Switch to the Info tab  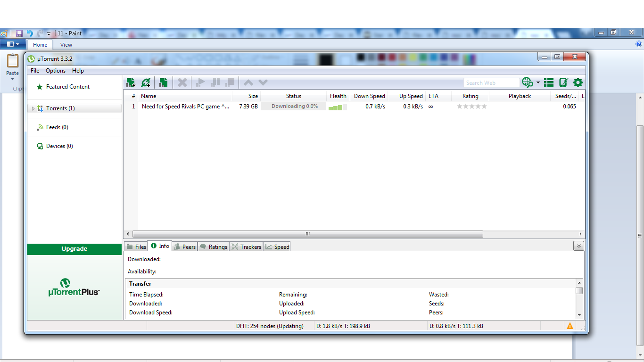[x=160, y=246]
